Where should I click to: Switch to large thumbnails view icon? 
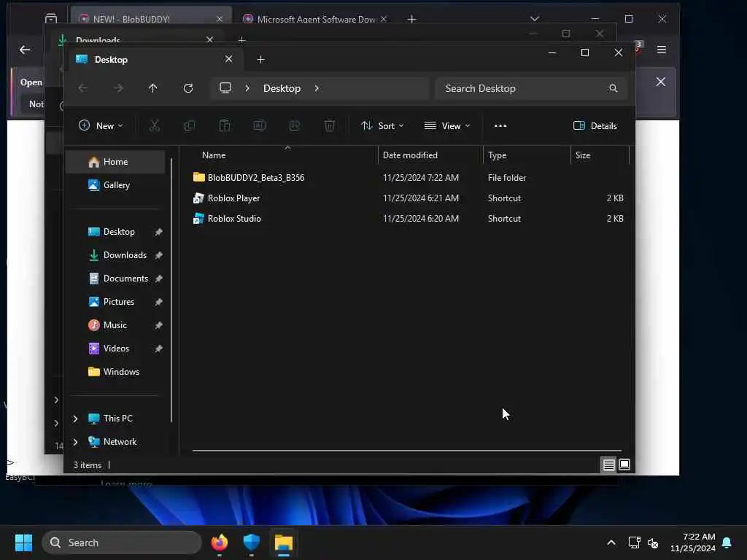pyautogui.click(x=624, y=464)
